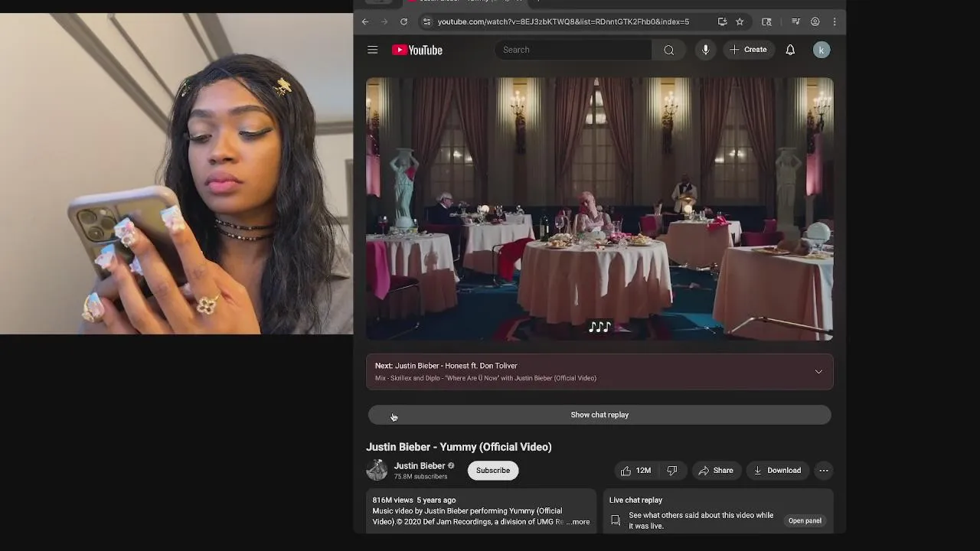Viewport: 980px width, 551px height.
Task: Expand the description with ...more
Action: point(579,522)
